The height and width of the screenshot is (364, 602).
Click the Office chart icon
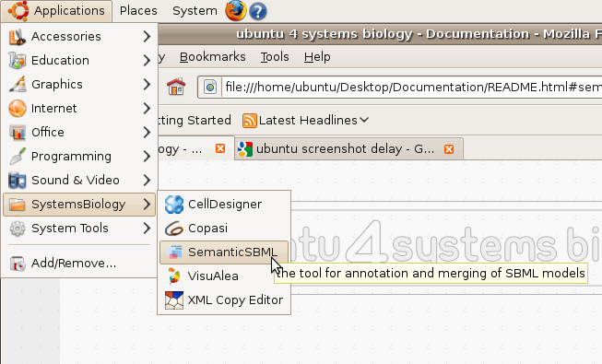[x=18, y=133]
